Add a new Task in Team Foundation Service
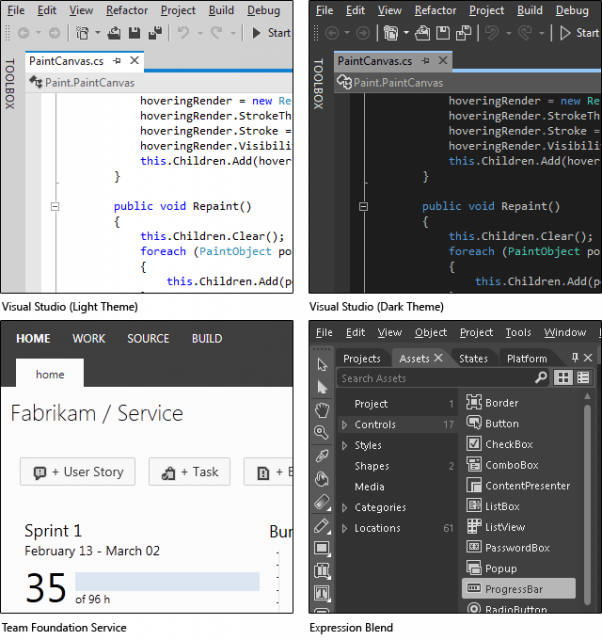Image resolution: width=602 pixels, height=640 pixels. pyautogui.click(x=189, y=472)
